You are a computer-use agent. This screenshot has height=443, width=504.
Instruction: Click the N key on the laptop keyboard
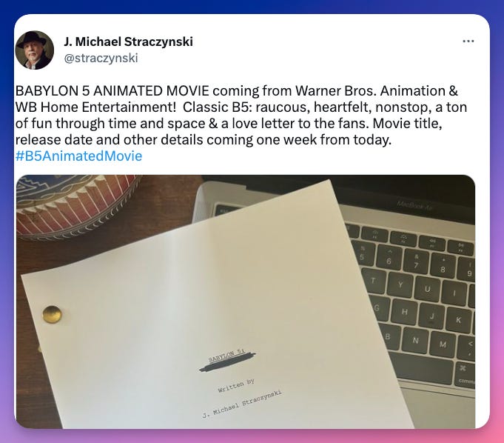[416, 340]
